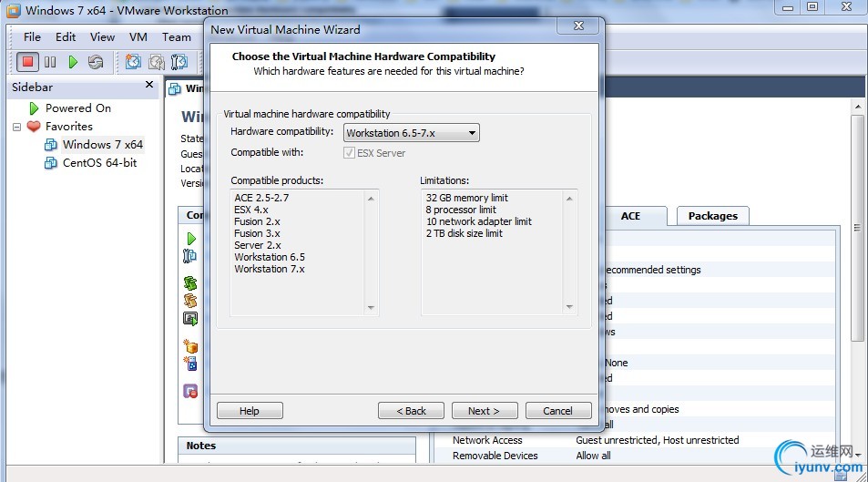Viewport: 868px width, 482px height.
Task: Select Workstation 7.x in compatible products
Action: coord(269,269)
